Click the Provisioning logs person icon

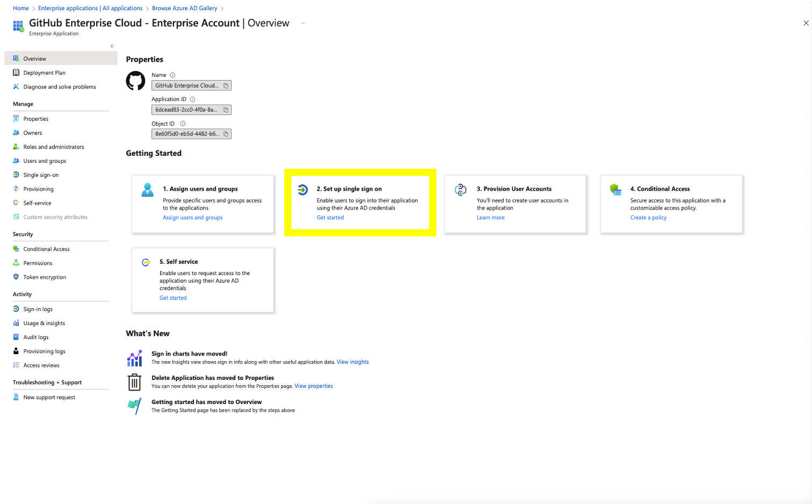pos(16,351)
